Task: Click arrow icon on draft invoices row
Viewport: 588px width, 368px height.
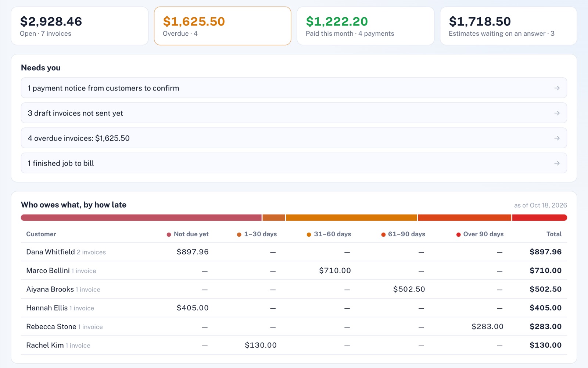Action: tap(557, 113)
